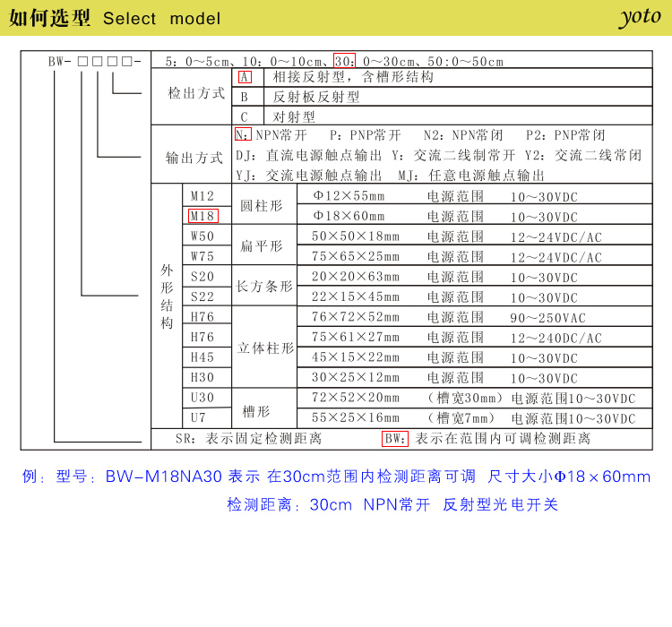Select the W50 flat model cell

[x=202, y=236]
